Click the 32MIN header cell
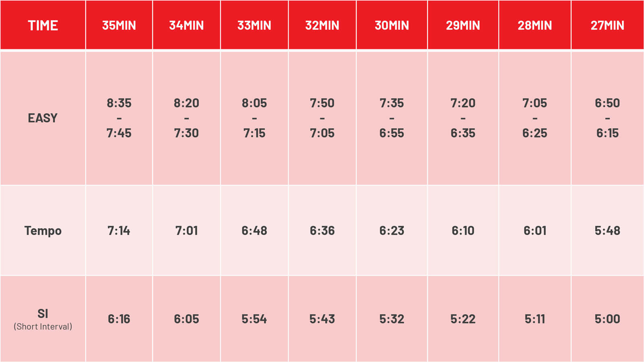This screenshot has height=362, width=644. point(322,25)
